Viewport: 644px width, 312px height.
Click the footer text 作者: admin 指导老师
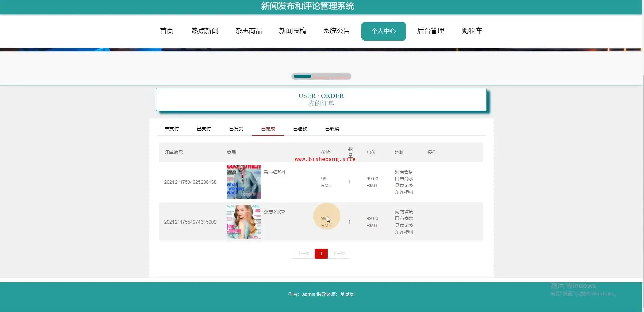coord(321,294)
